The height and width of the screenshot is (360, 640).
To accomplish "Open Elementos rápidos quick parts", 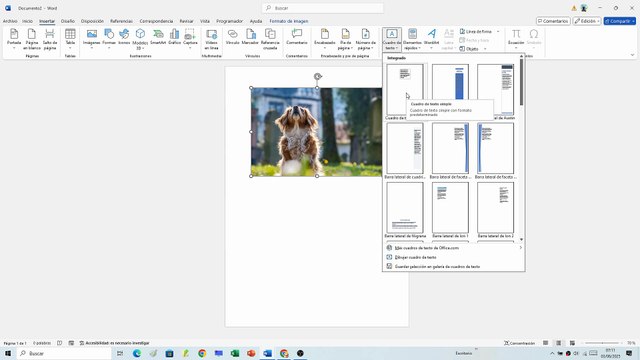I will (x=412, y=39).
